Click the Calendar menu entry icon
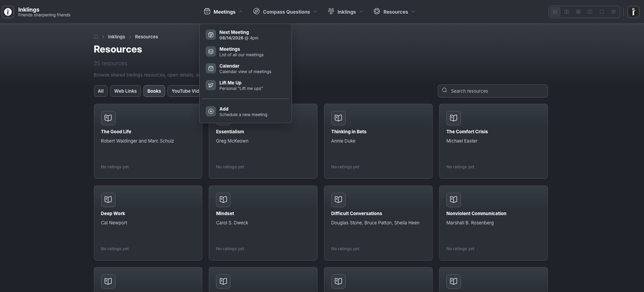This screenshot has width=644, height=292. pyautogui.click(x=211, y=68)
